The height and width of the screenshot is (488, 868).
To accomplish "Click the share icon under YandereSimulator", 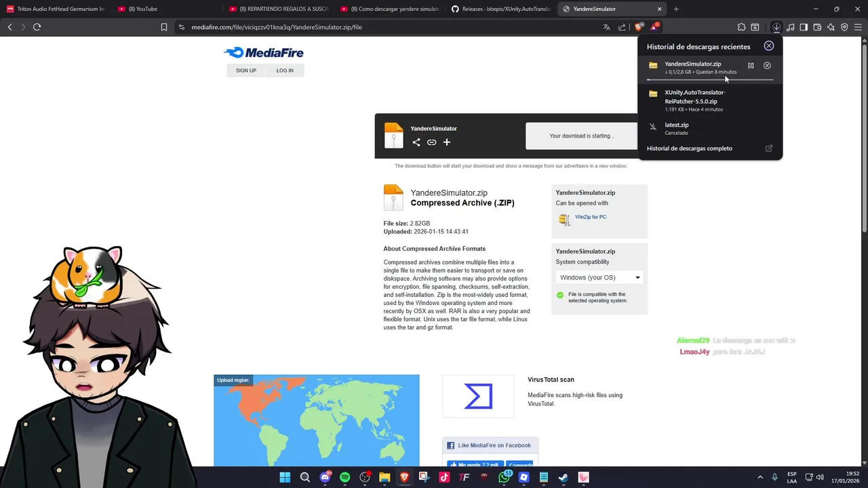I will [x=416, y=142].
